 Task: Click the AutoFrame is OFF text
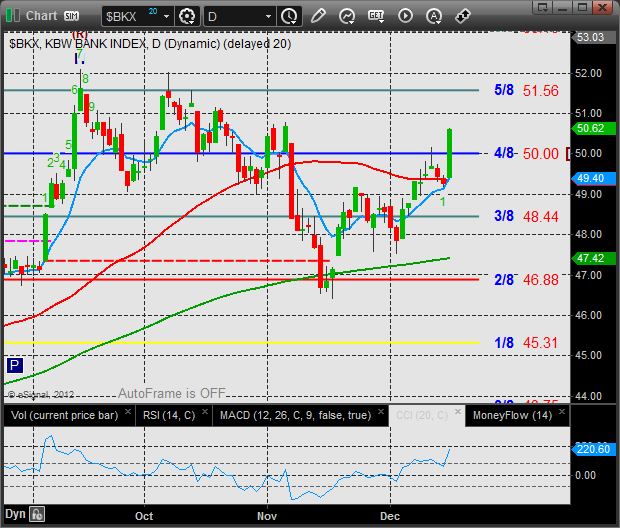172,393
